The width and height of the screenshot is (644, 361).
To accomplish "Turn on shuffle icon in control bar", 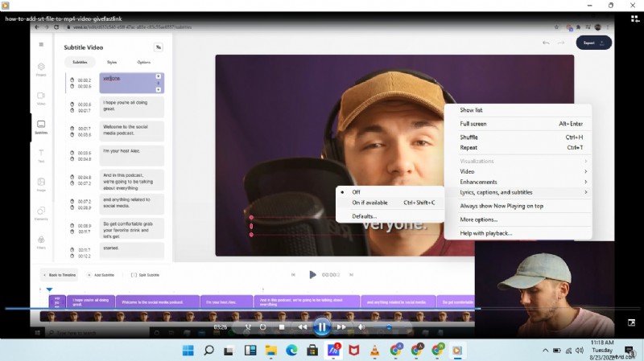I will pos(248,327).
